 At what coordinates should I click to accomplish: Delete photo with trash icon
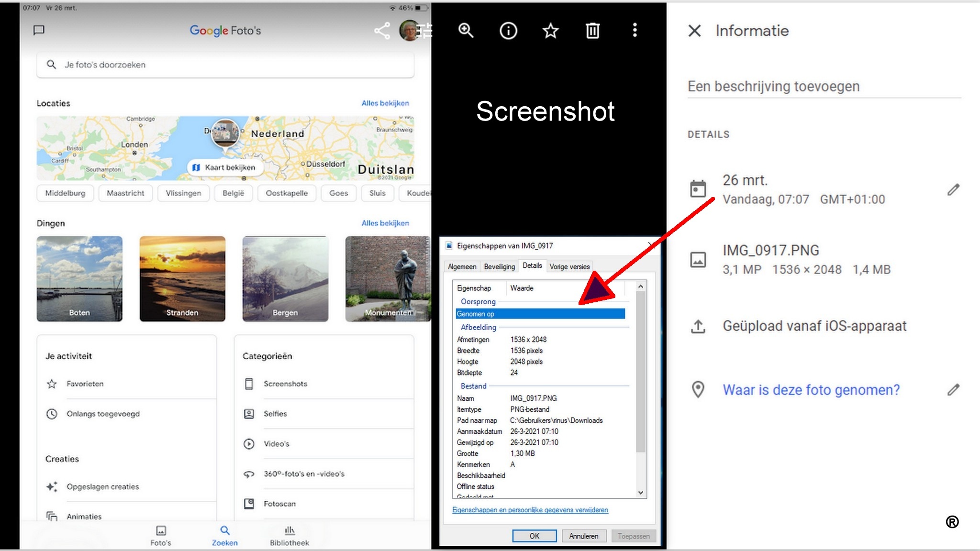pos(592,31)
